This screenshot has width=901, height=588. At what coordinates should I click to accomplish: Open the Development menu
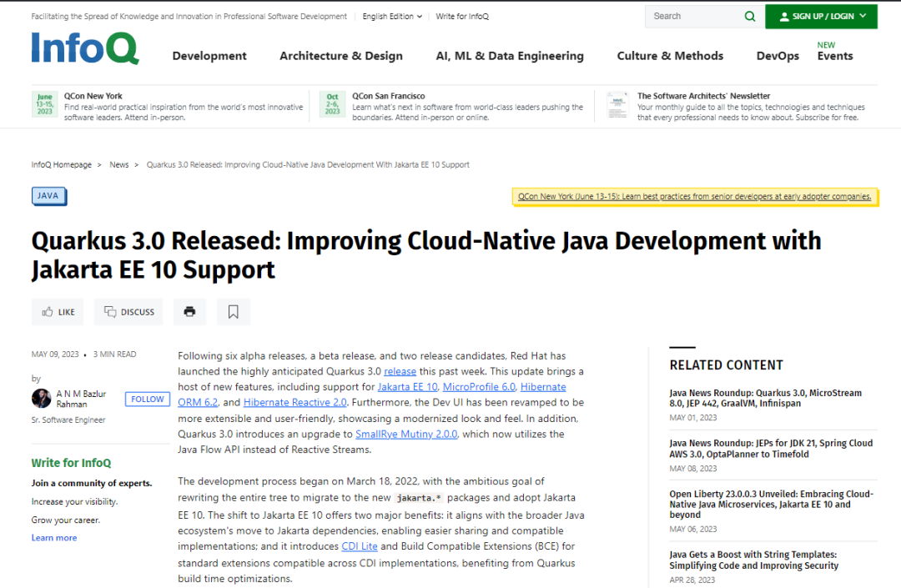point(209,56)
